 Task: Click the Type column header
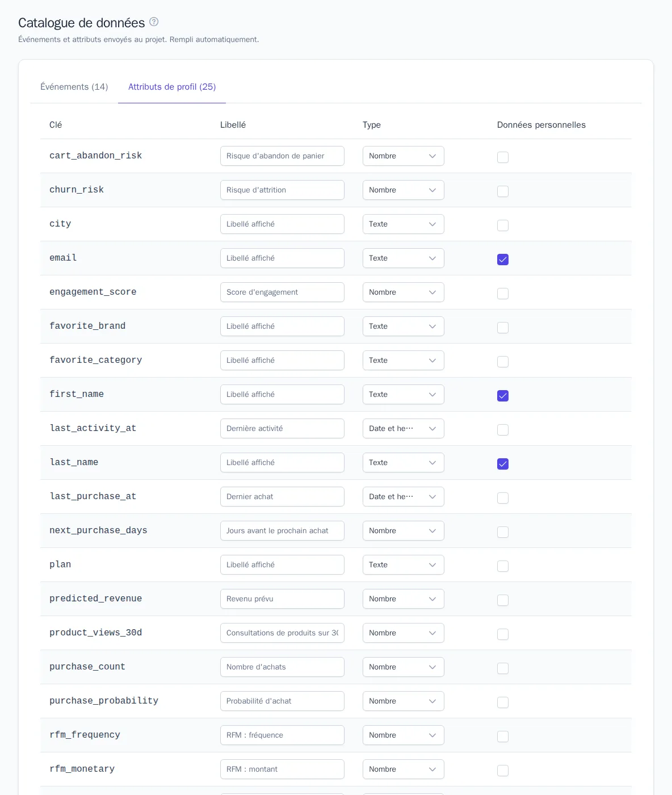tap(372, 125)
